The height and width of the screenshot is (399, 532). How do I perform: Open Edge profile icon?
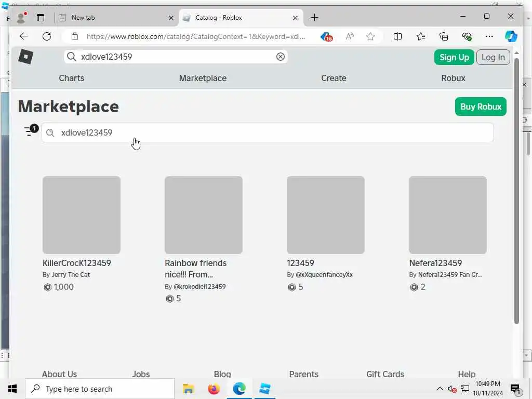[21, 18]
